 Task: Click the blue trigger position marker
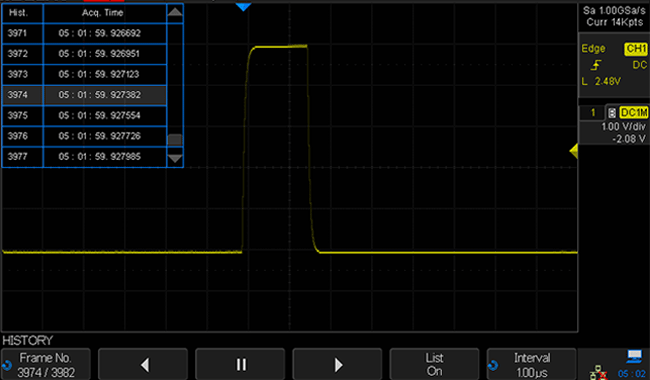[243, 7]
